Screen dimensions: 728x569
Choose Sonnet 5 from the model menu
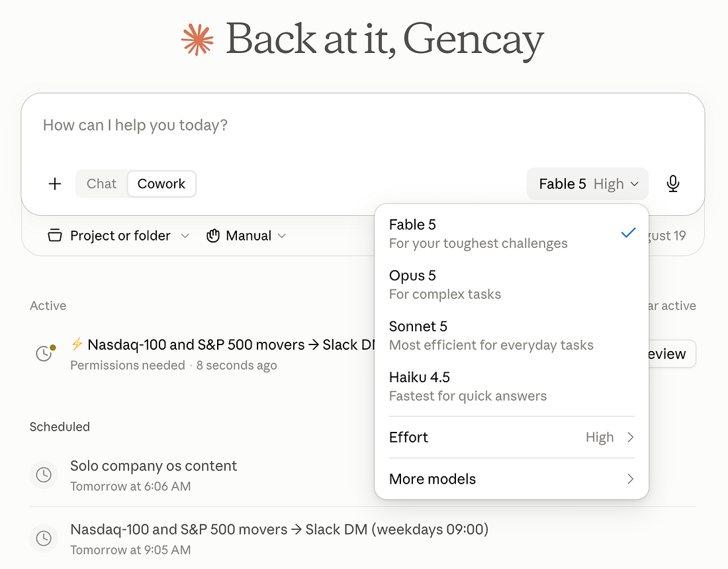(511, 335)
